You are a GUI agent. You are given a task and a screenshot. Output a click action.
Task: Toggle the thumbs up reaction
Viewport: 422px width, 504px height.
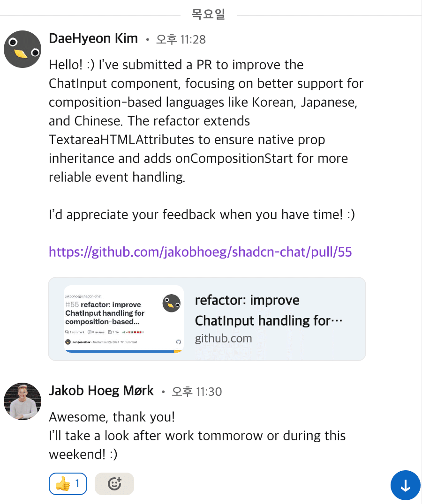pyautogui.click(x=68, y=484)
